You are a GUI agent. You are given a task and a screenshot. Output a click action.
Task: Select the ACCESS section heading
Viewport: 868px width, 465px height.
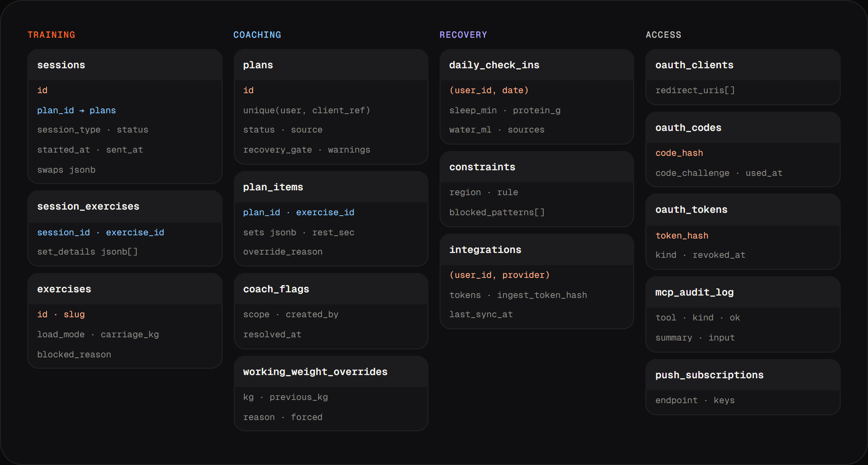(663, 35)
